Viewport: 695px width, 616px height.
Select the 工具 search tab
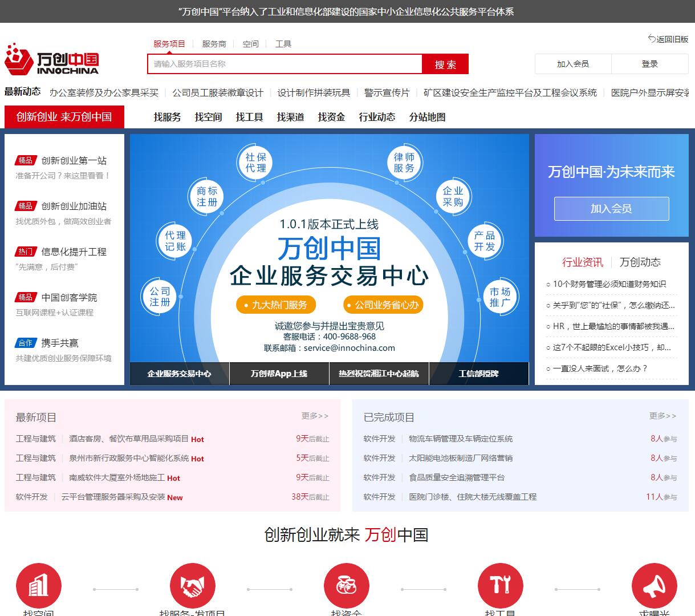(x=283, y=44)
